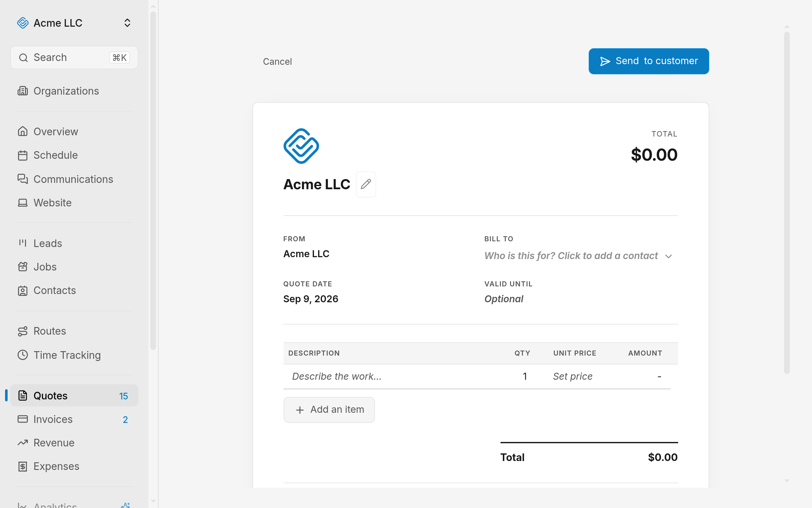Select the Overview menu label
The image size is (812, 508).
(x=56, y=132)
